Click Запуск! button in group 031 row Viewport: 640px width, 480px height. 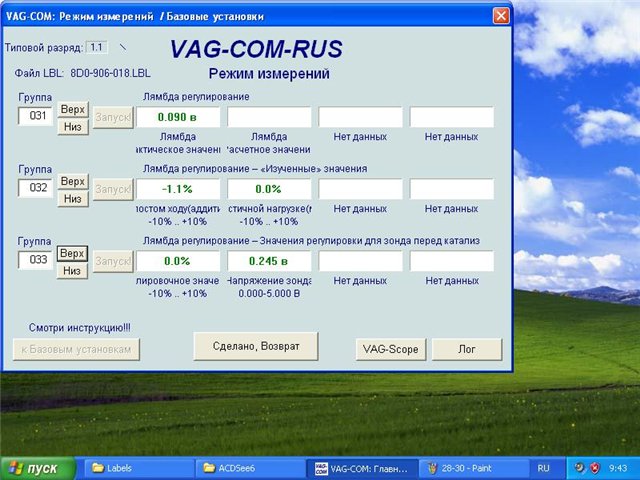[113, 118]
